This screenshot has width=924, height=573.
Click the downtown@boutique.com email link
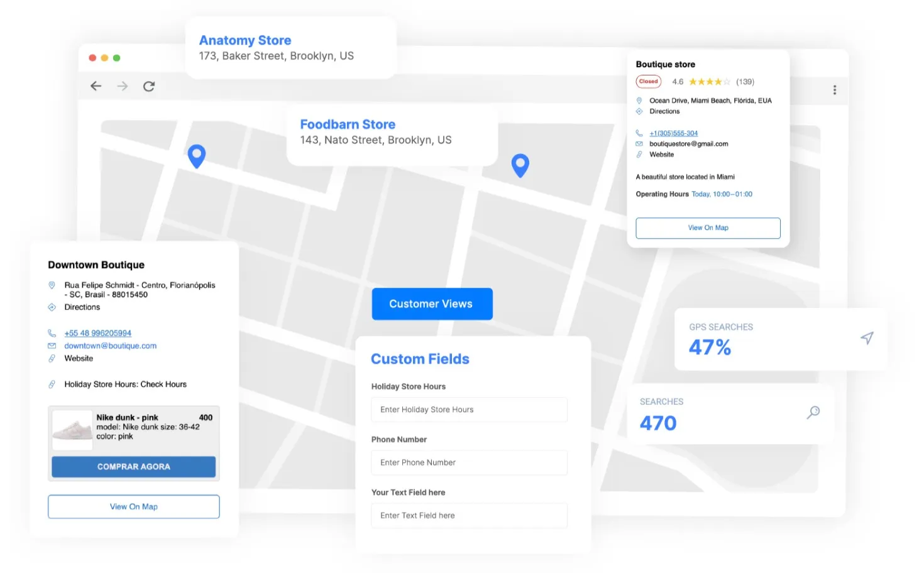111,346
